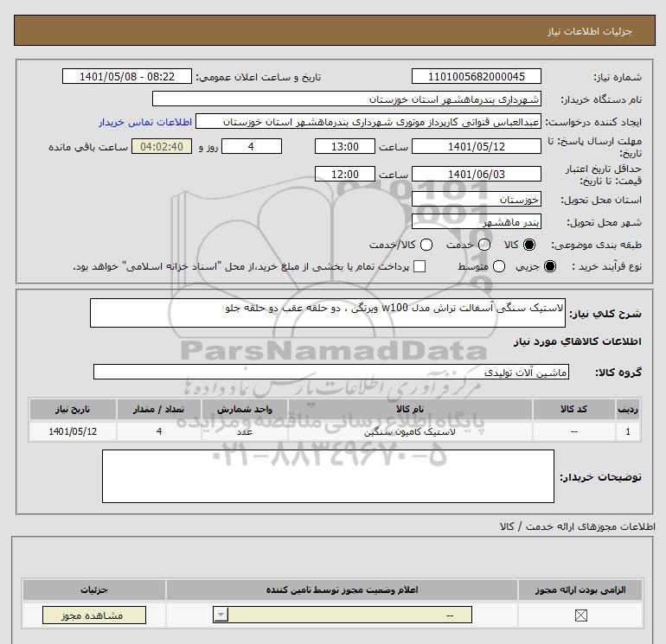Screen dimensions: 666x644
Task: Click the need number field 1101005682000045
Action: pyautogui.click(x=476, y=76)
